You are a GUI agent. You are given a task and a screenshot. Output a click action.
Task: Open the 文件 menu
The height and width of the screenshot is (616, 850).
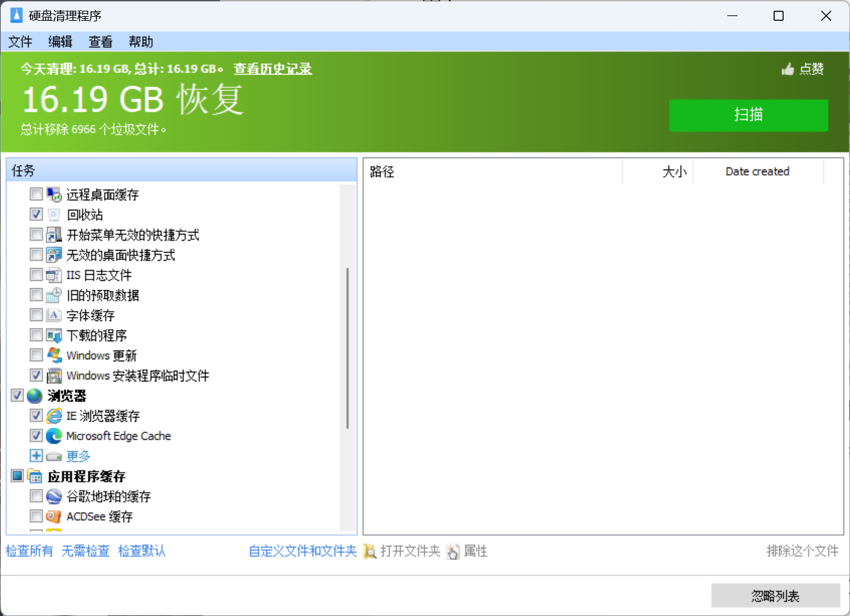coord(20,42)
